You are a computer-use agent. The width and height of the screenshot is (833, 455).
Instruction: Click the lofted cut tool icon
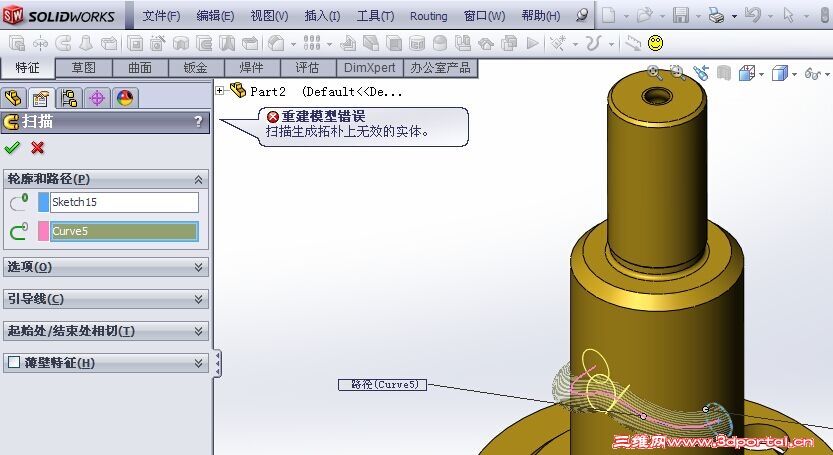point(227,43)
